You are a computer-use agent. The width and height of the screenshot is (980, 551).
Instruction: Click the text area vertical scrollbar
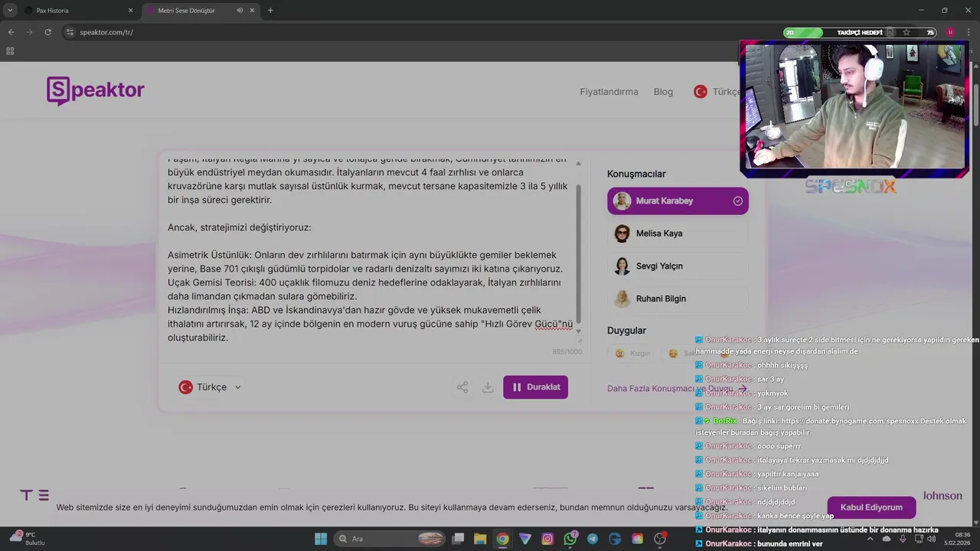578,253
